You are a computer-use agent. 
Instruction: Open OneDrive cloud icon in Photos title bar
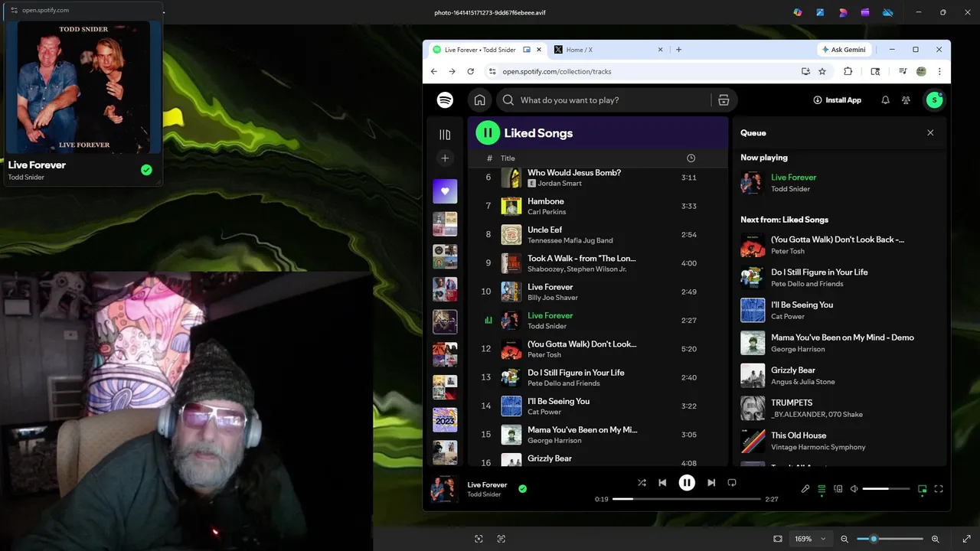click(x=888, y=12)
